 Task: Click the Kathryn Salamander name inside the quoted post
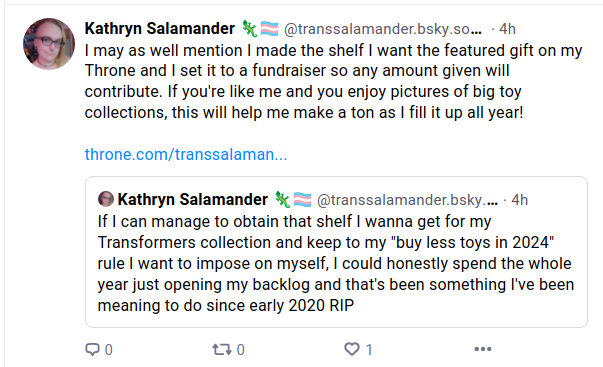point(193,199)
